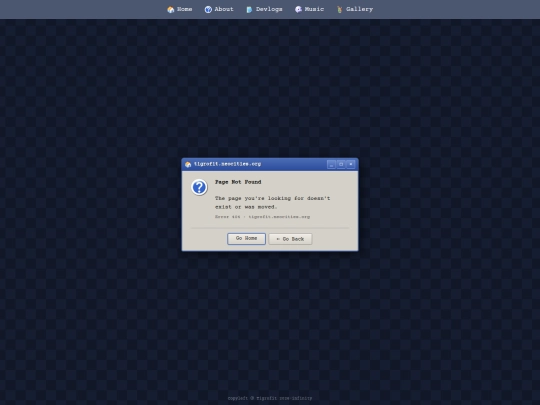Screen dimensions: 540x405
Task: Minimize the Page Not Found dialog
Action: 331,164
